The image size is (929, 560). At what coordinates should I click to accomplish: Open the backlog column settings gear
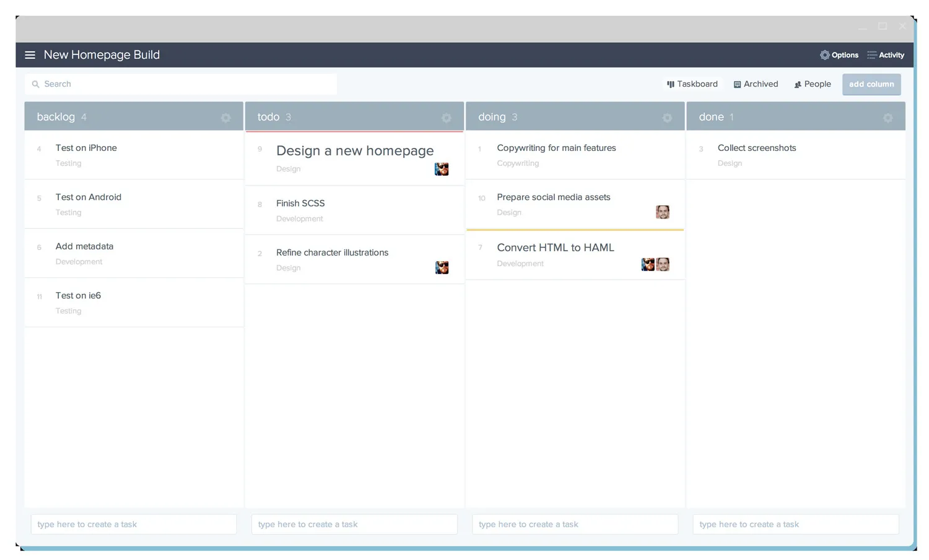[x=225, y=117]
